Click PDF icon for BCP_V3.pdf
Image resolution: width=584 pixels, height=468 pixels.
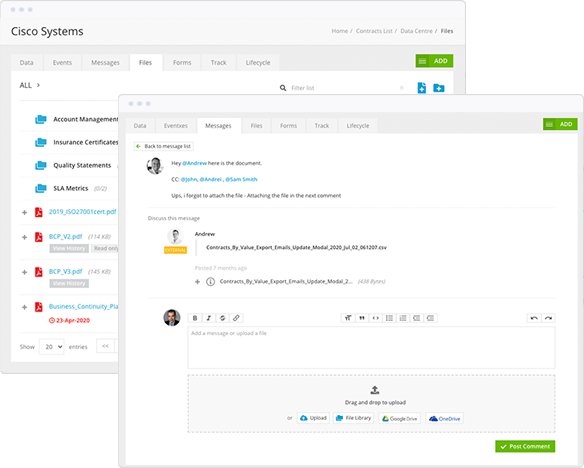(39, 272)
